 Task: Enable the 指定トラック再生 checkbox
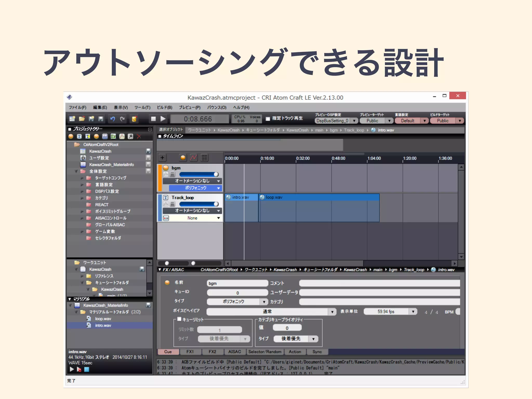pos(268,119)
